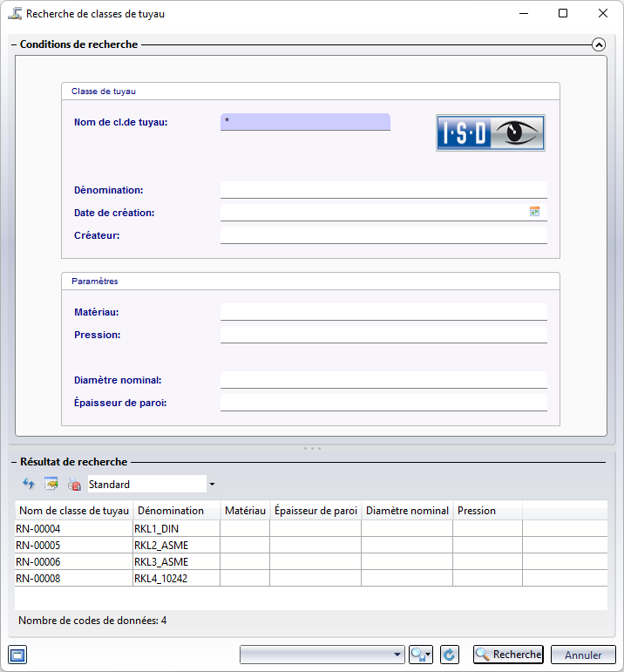Open the Standard view dropdown
The image size is (624, 672).
pos(212,485)
